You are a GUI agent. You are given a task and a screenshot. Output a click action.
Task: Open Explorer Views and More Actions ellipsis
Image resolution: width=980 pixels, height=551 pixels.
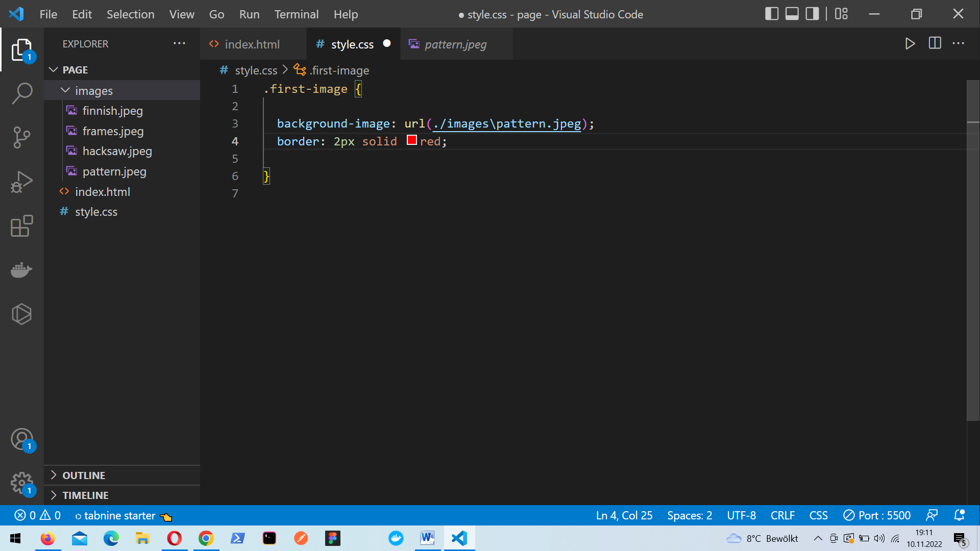(179, 43)
